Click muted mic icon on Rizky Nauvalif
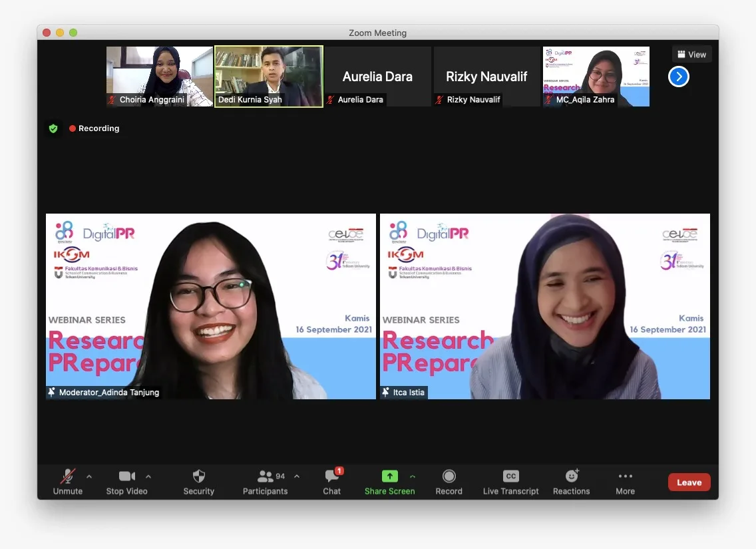Viewport: 756px width, 549px height. click(x=439, y=100)
